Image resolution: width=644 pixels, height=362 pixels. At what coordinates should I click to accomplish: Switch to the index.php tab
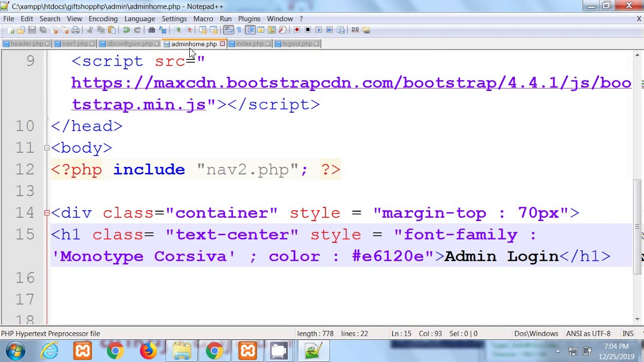point(250,44)
